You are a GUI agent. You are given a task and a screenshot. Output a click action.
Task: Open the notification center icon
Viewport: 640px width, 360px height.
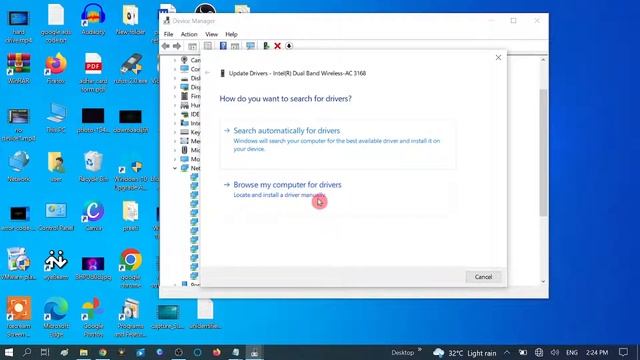click(623, 352)
